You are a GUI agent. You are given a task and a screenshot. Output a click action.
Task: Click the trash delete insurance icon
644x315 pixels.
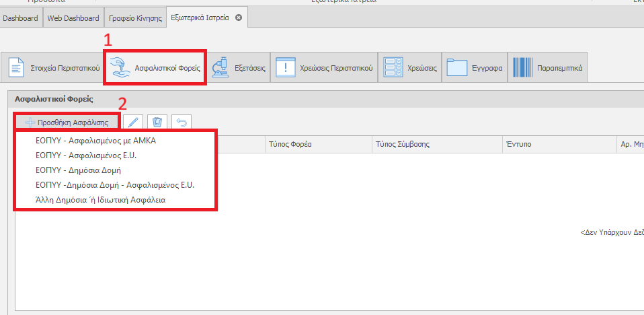157,122
